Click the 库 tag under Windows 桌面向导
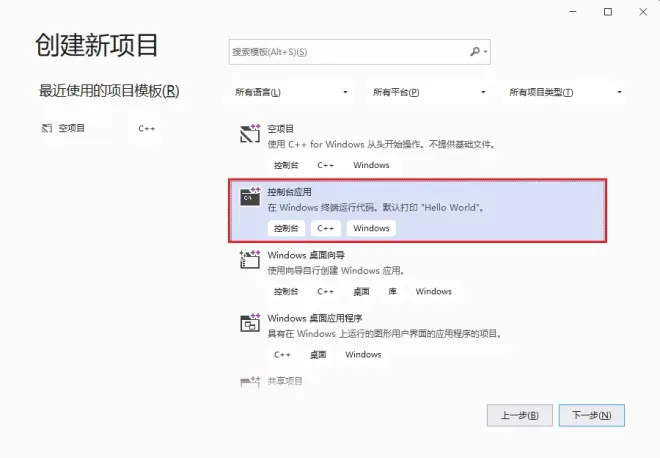This screenshot has height=458, width=660. (x=392, y=291)
